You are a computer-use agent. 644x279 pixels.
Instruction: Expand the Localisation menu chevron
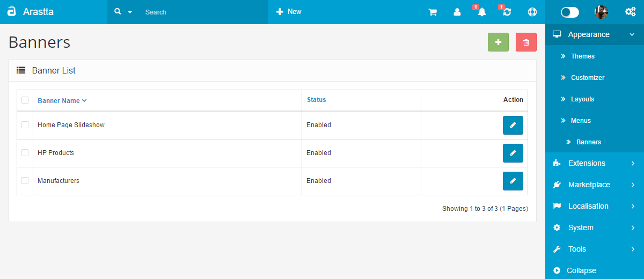coord(633,206)
